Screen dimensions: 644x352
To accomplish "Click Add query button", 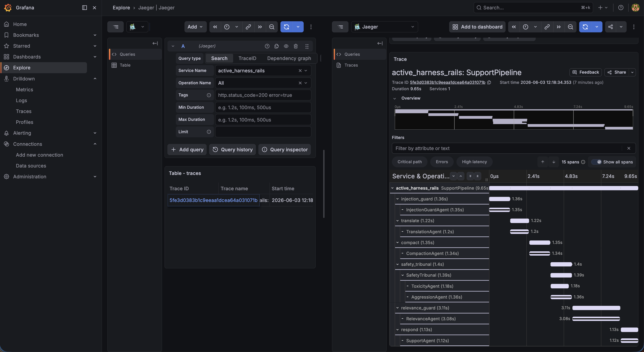I will (x=187, y=150).
